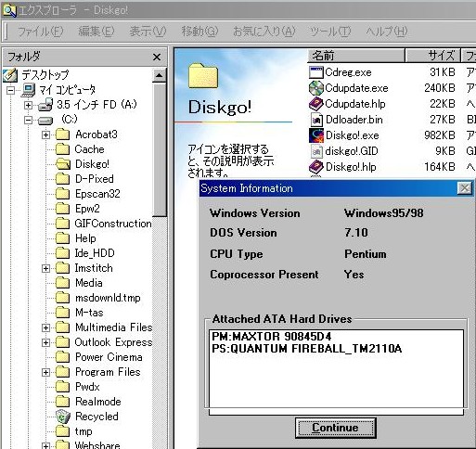476x449 pixels.
Task: Click the Diskgo!.hlp help icon
Action: tap(315, 167)
